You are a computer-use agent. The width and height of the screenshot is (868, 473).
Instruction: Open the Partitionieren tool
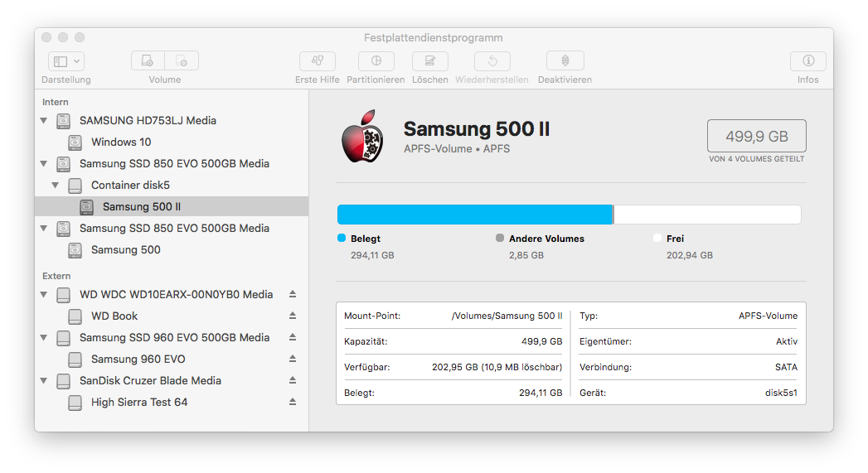click(376, 60)
